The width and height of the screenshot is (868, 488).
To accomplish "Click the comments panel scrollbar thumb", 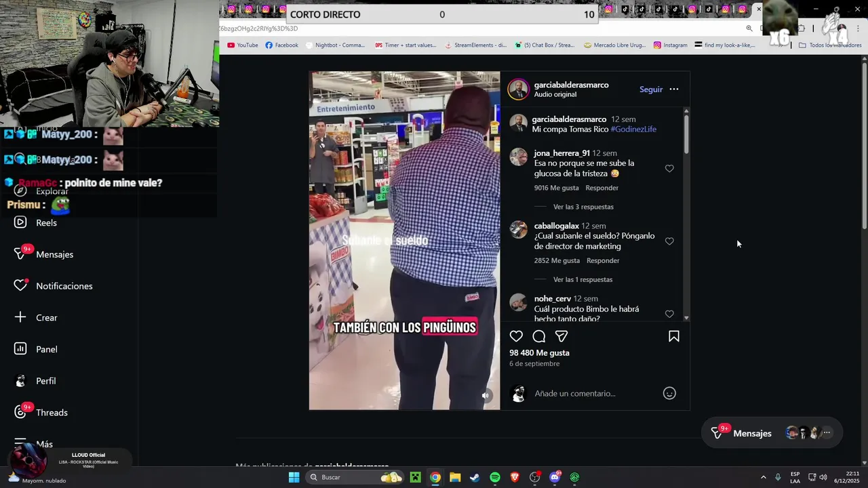I will pos(686,134).
